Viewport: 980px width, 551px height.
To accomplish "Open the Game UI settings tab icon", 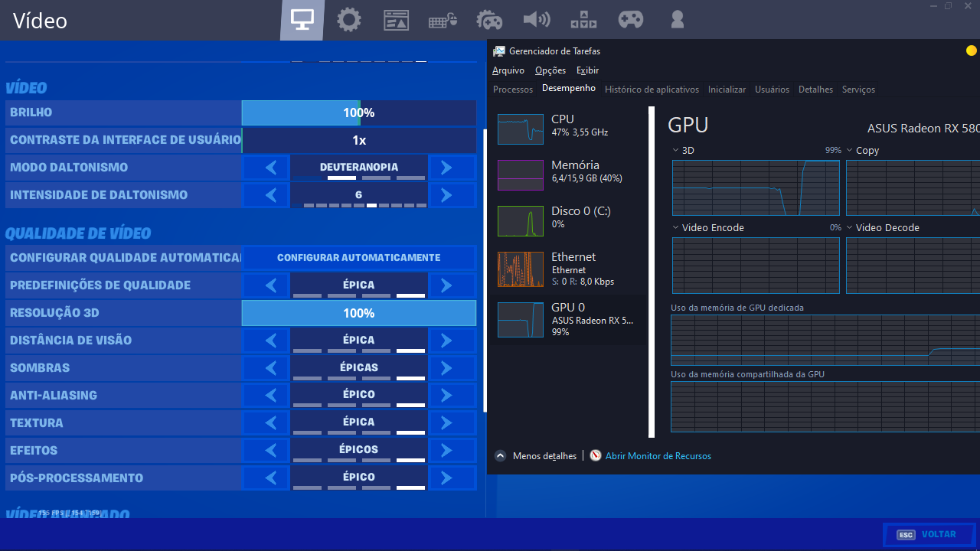I will [396, 20].
